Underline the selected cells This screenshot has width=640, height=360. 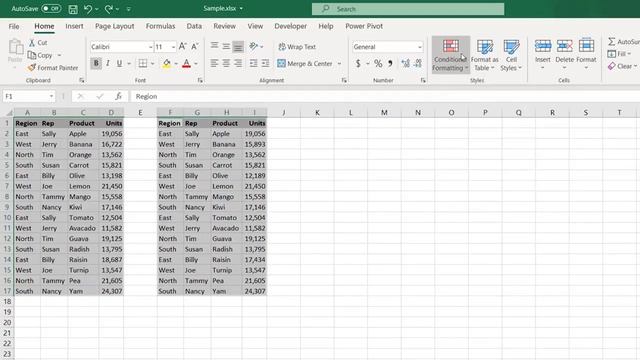[x=119, y=63]
